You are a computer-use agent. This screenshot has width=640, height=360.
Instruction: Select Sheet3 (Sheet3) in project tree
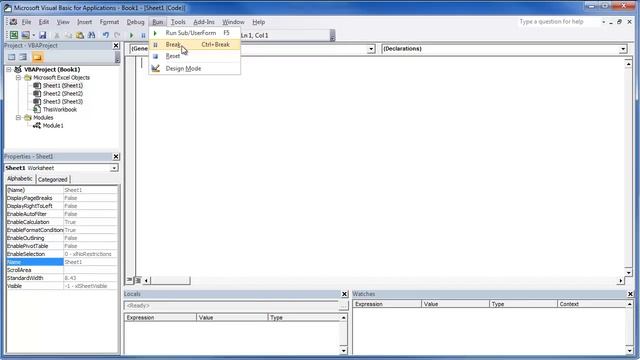(62, 102)
